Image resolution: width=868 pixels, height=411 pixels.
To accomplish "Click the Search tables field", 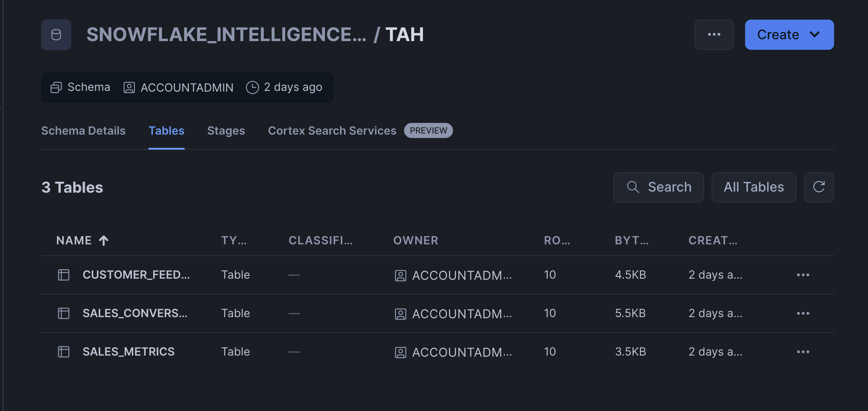I will tap(658, 187).
